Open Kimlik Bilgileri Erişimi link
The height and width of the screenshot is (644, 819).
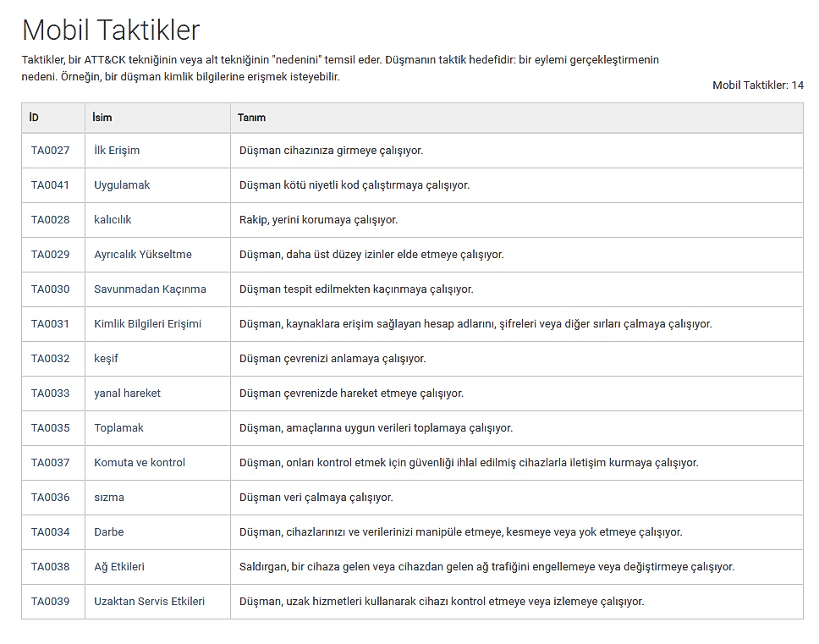(x=148, y=324)
